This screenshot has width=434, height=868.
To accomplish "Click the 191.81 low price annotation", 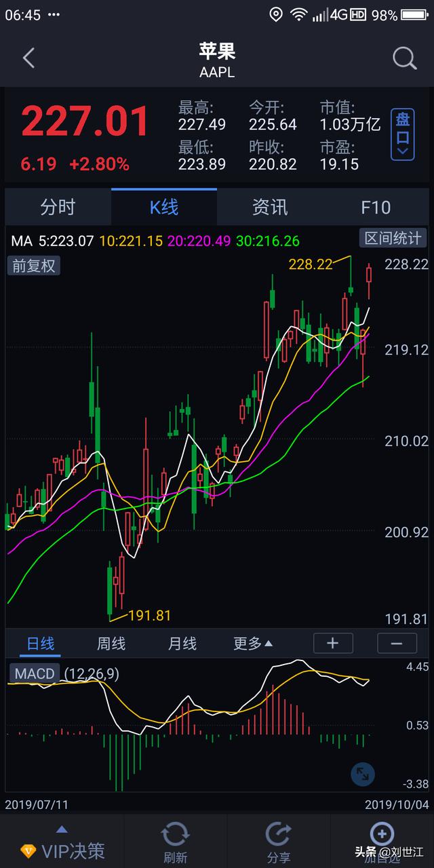I will [x=149, y=616].
